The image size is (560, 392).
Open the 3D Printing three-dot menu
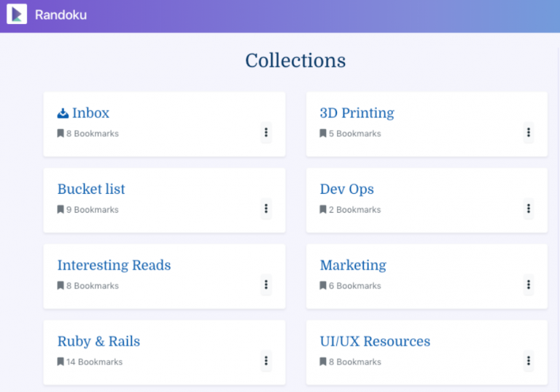(529, 133)
